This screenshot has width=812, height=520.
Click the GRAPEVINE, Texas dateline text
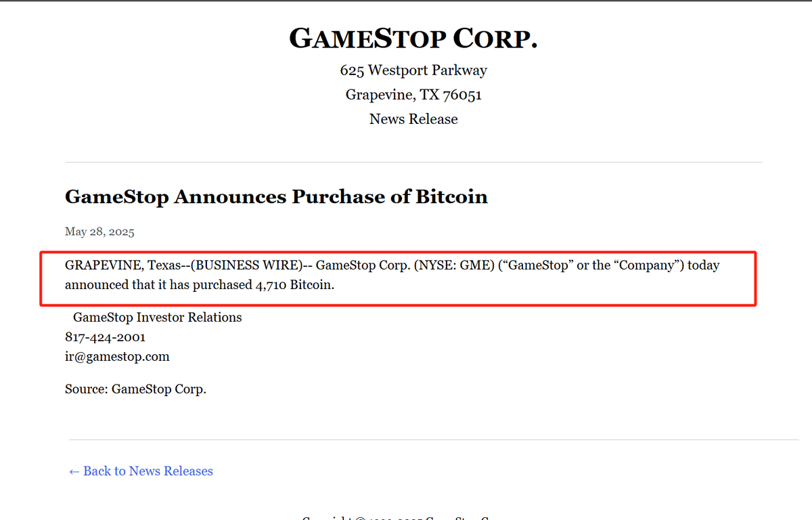tap(123, 265)
